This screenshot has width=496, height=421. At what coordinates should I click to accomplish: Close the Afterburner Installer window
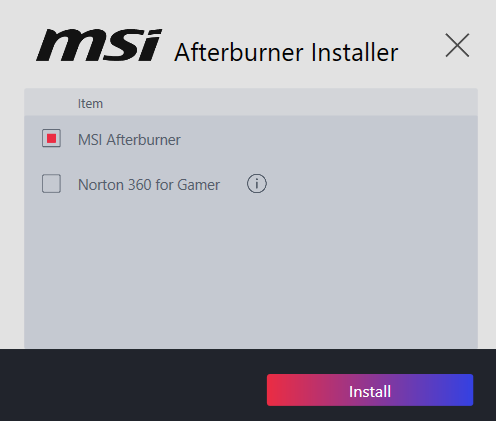[x=457, y=45]
